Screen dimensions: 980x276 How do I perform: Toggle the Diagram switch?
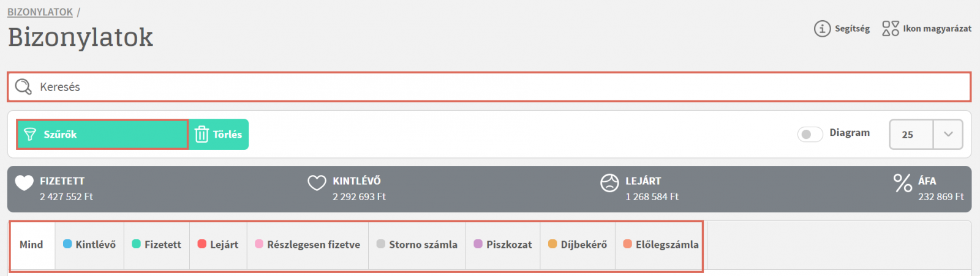point(810,134)
